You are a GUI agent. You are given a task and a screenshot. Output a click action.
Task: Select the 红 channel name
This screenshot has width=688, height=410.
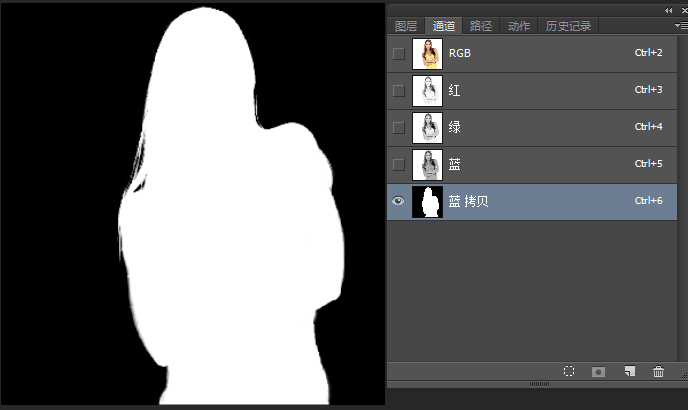click(455, 90)
